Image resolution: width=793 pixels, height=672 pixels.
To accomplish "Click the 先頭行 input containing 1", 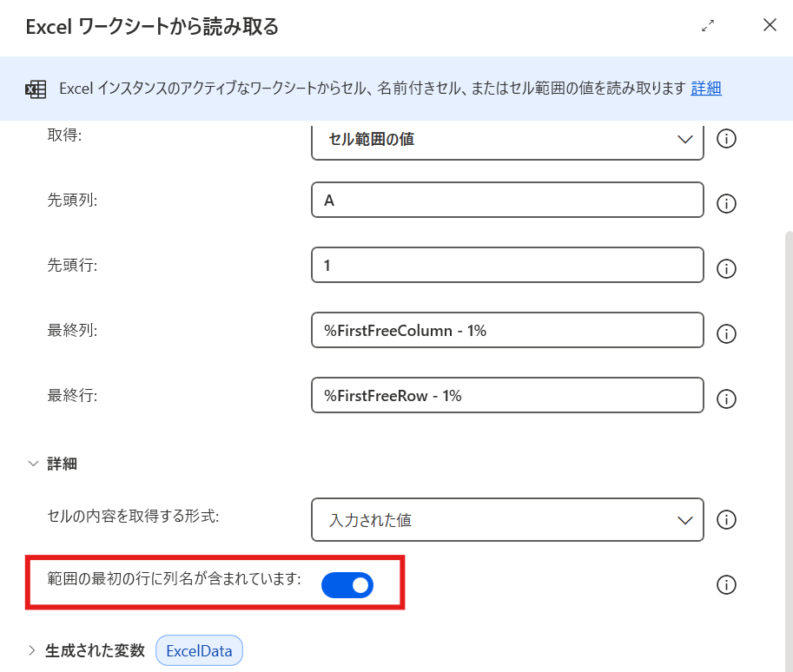I will (x=507, y=266).
